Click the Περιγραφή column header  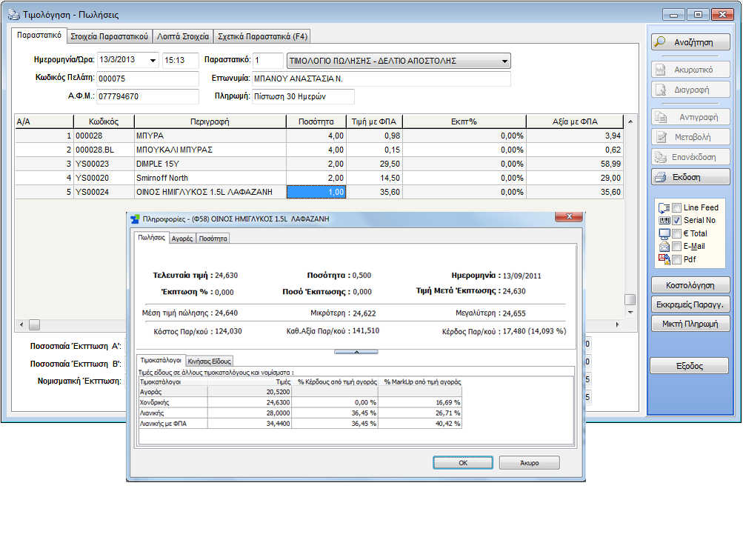coord(210,121)
